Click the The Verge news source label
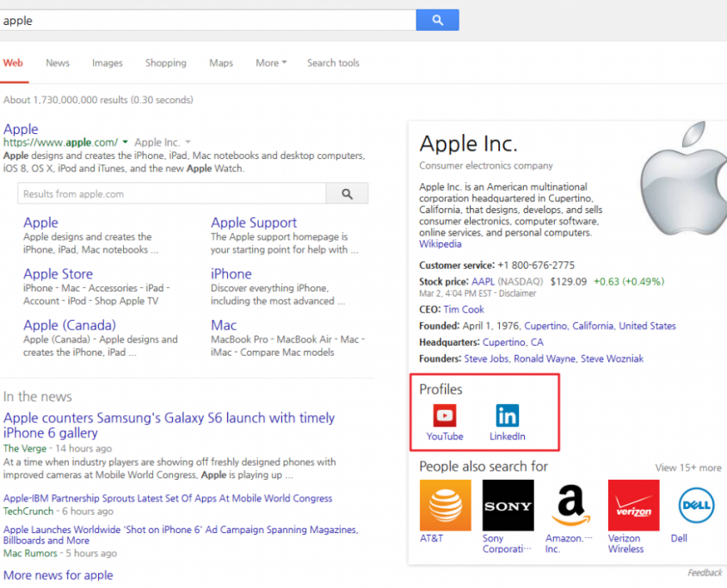 coord(25,449)
